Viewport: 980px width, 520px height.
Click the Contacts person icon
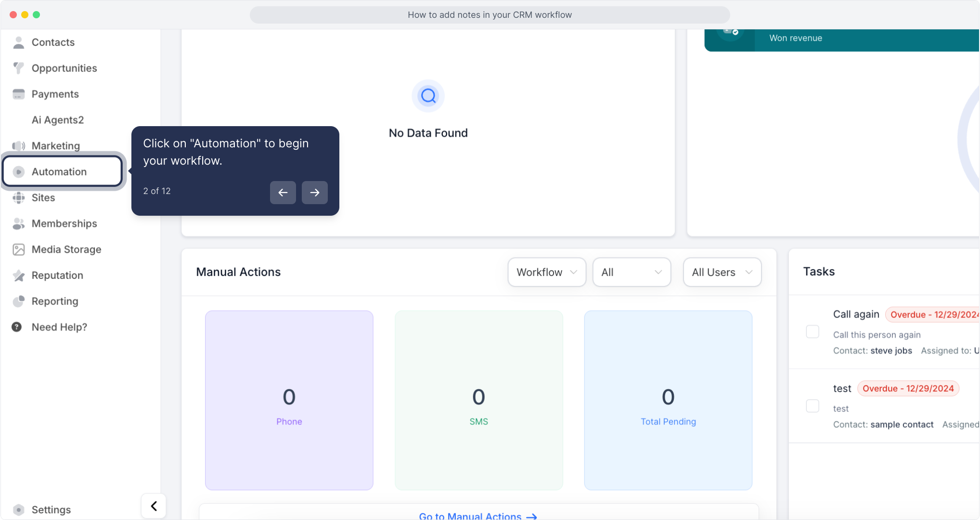(18, 42)
